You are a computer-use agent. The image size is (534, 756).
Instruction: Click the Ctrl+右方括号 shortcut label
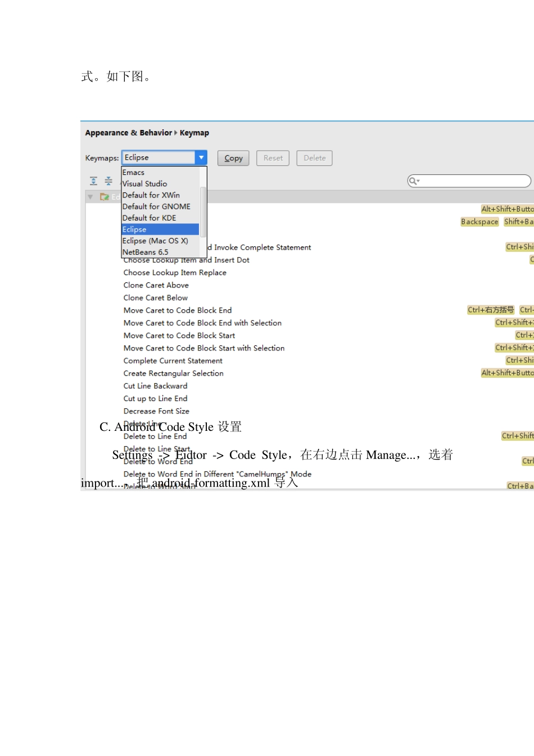491,310
